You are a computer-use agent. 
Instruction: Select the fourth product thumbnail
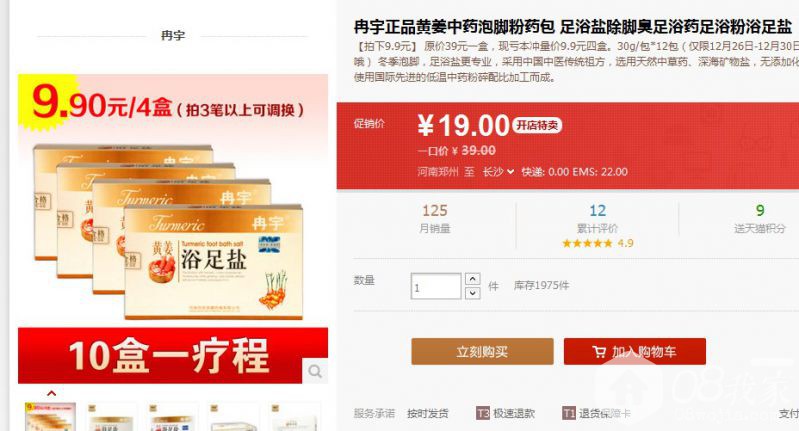point(233,417)
